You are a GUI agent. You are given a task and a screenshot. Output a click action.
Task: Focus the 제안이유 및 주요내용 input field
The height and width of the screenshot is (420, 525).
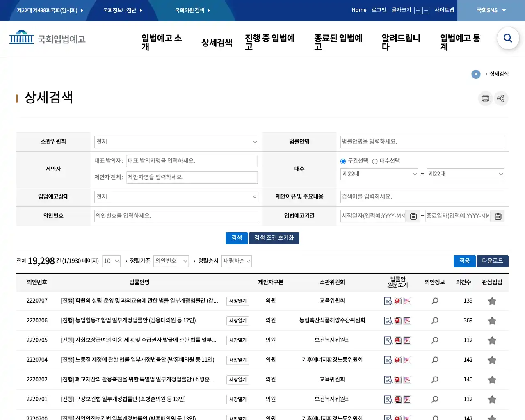point(422,197)
